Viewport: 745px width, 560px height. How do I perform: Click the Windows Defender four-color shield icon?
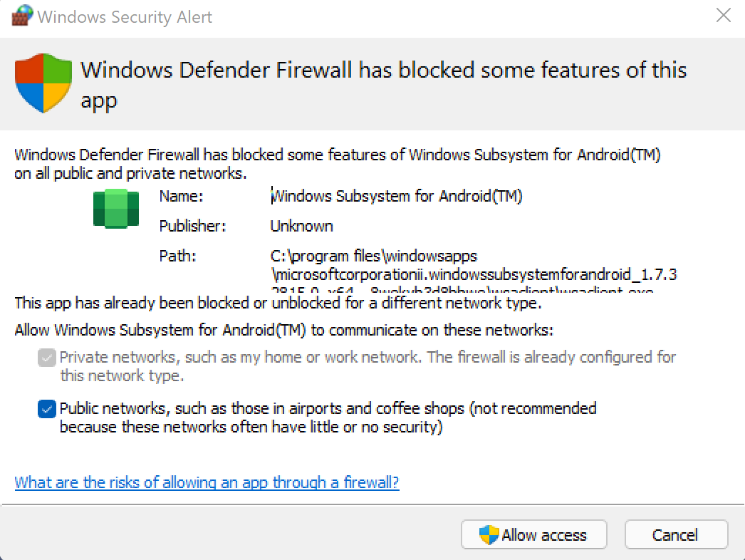[43, 83]
